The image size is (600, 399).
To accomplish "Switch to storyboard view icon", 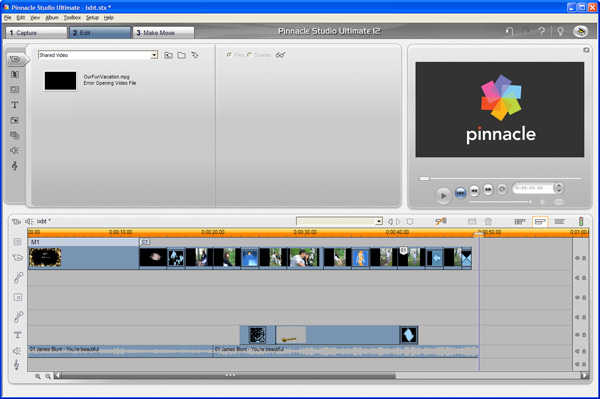I will pos(520,221).
